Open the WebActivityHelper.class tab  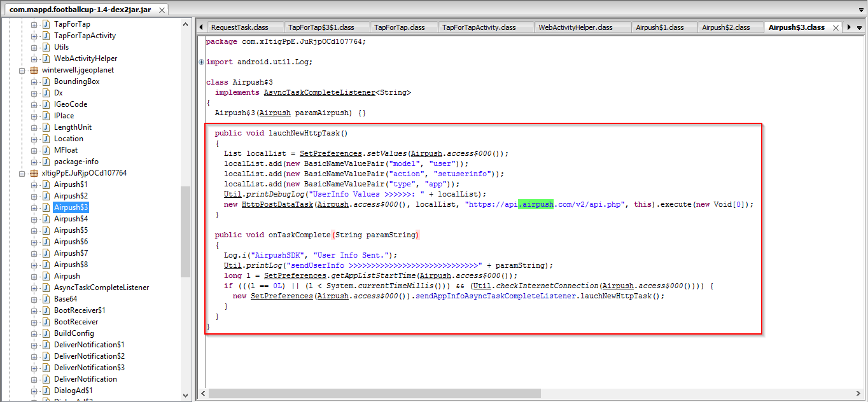[575, 27]
